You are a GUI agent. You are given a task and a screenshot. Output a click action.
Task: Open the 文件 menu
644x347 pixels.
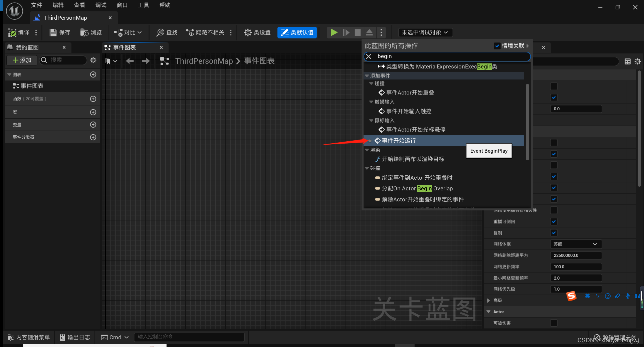(x=36, y=5)
